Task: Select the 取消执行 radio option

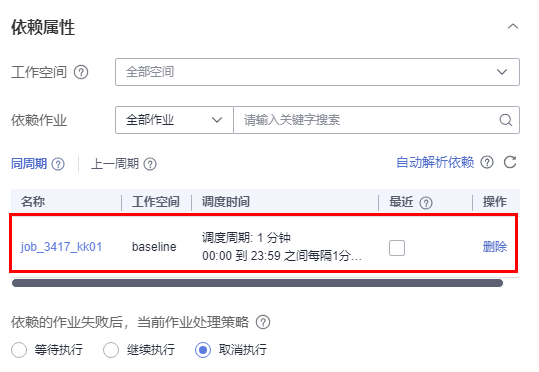Action: pos(203,350)
